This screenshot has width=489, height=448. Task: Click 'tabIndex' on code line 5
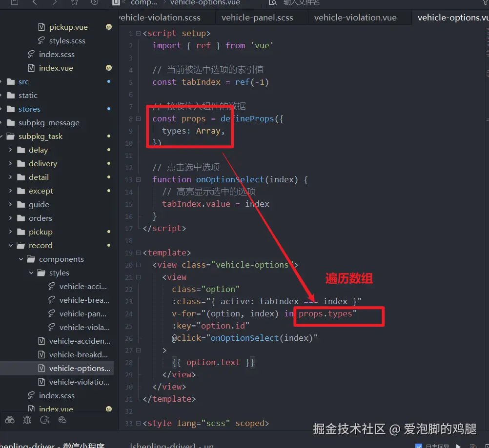tap(201, 82)
